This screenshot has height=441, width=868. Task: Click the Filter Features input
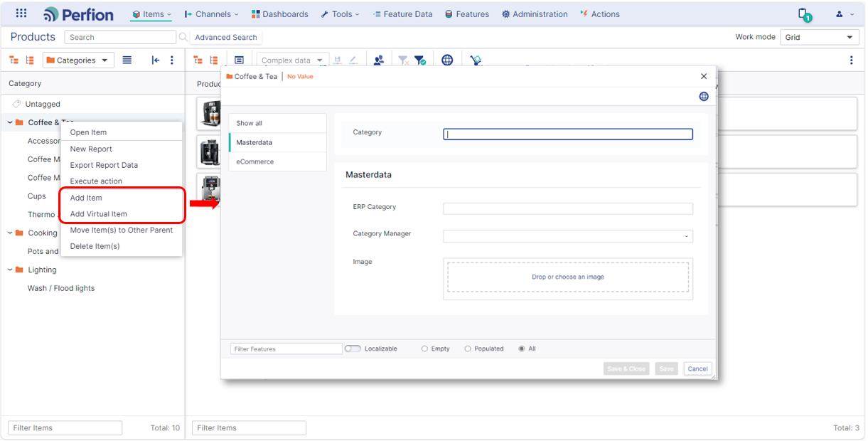pyautogui.click(x=286, y=349)
